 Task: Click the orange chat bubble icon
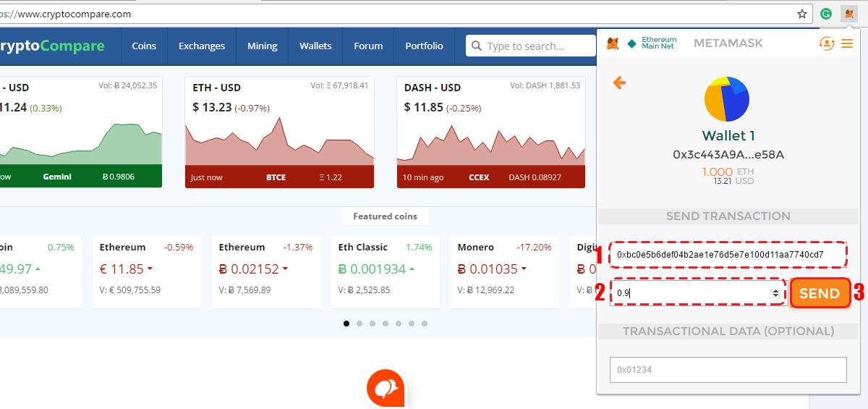pos(385,389)
